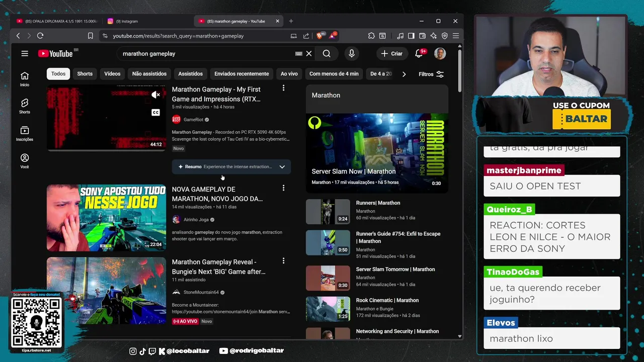The image size is (644, 362).
Task: Bookmark this page with bookmark icon
Action: 91,36
